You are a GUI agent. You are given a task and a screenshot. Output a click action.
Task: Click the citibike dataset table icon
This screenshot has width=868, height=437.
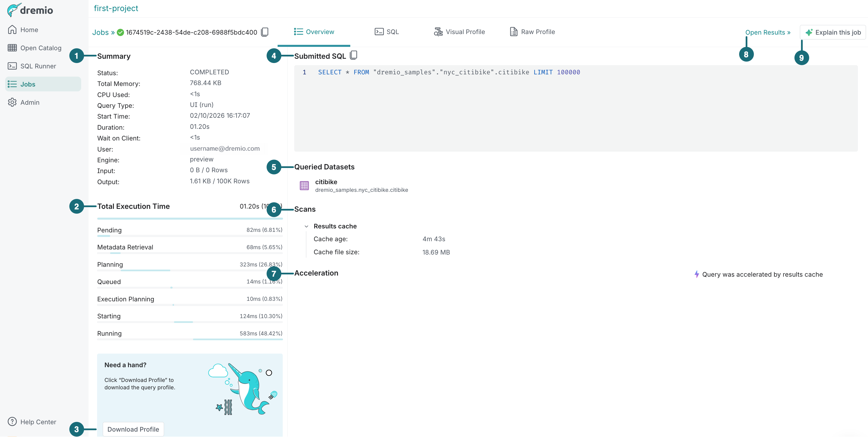pos(304,185)
